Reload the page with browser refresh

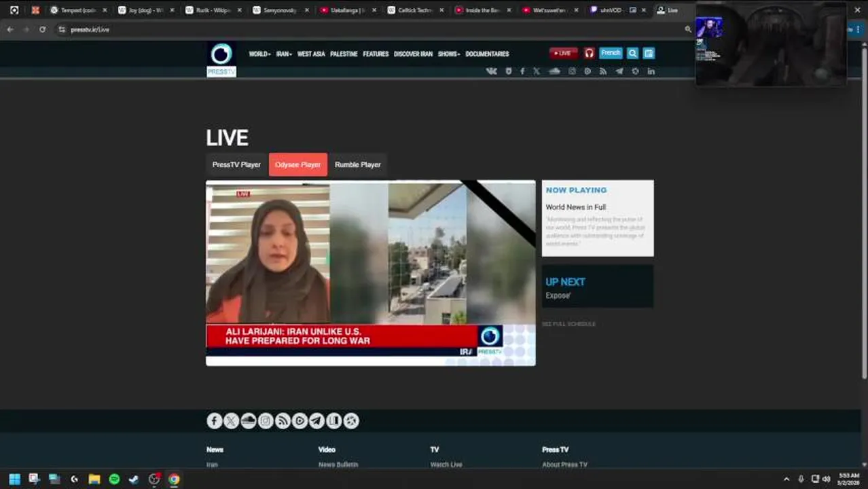[x=42, y=29]
